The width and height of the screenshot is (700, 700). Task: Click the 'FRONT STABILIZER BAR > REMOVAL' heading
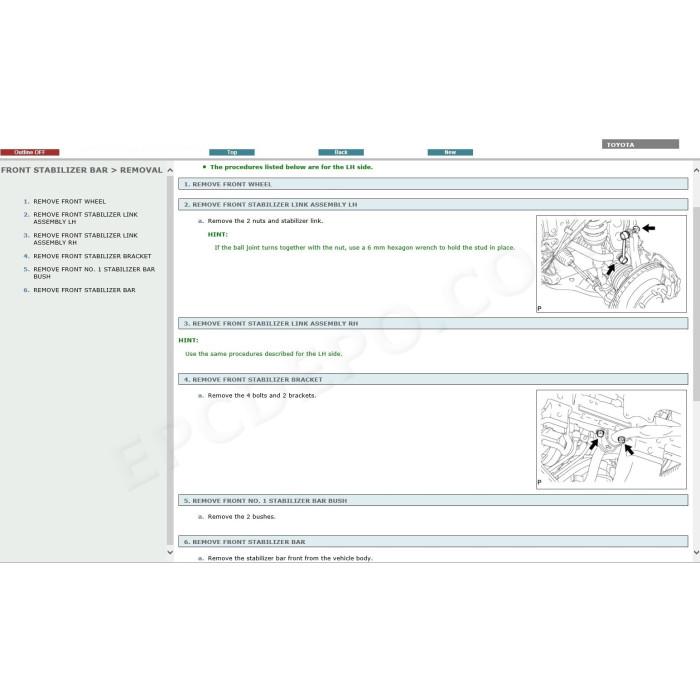point(82,170)
